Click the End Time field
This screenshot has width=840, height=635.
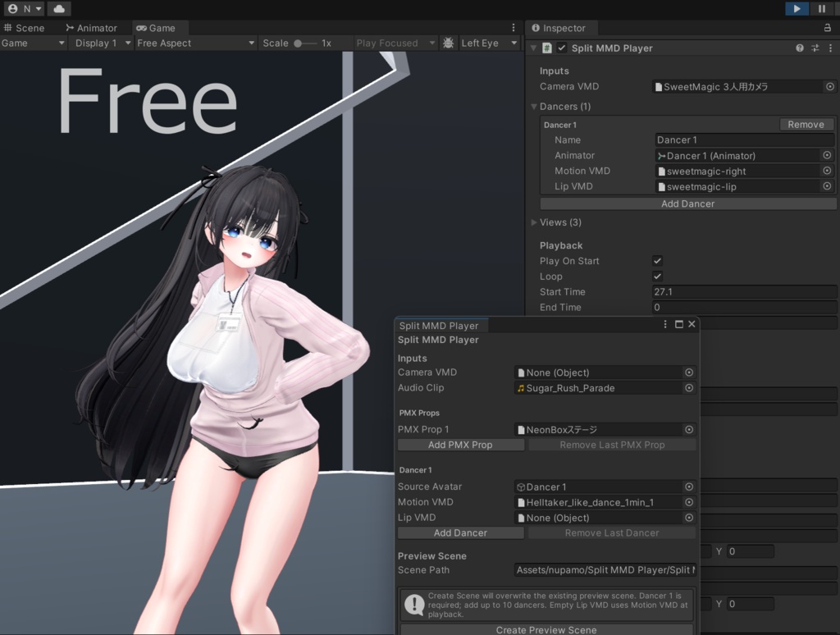(x=745, y=308)
